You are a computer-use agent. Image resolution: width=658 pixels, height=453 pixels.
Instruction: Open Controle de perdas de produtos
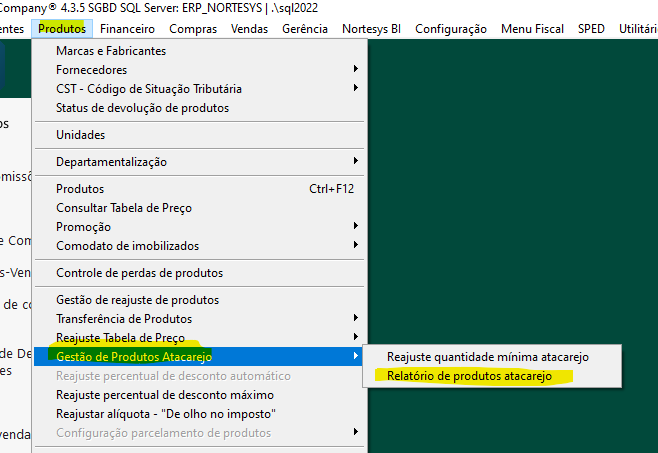pyautogui.click(x=139, y=273)
